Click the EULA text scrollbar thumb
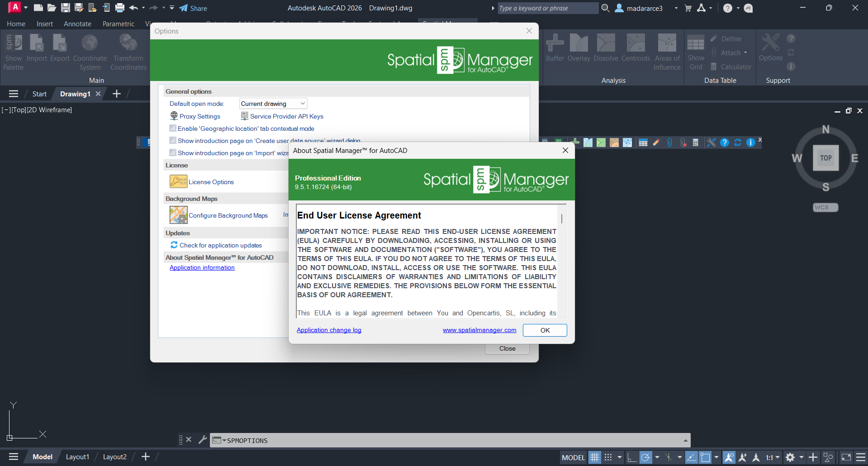The width and height of the screenshot is (868, 466). (x=562, y=219)
